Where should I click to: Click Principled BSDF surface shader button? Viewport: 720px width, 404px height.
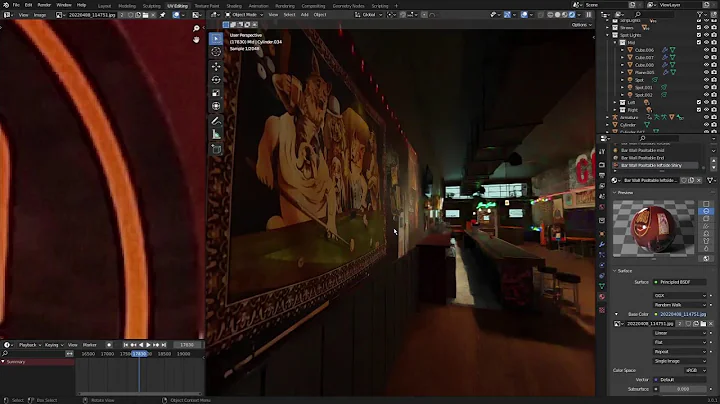680,282
